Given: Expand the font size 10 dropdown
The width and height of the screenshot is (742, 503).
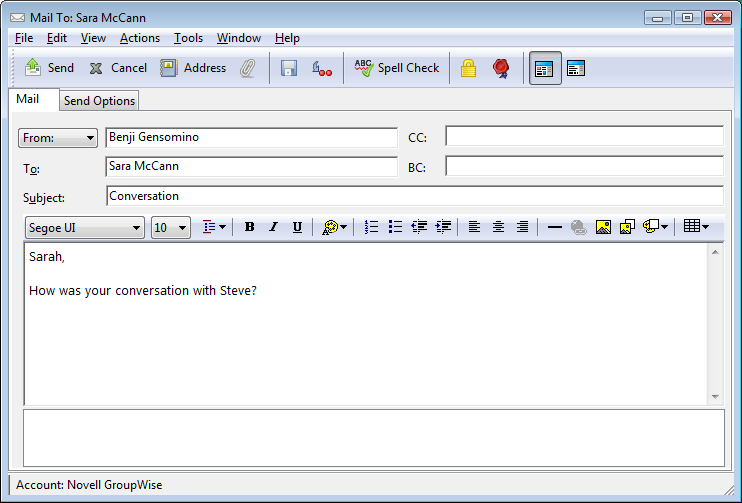Looking at the screenshot, I should (x=182, y=228).
